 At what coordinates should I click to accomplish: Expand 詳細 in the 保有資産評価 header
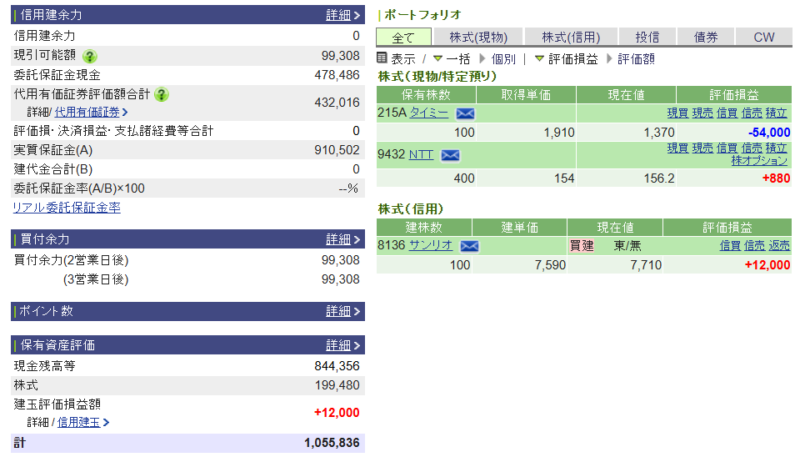click(x=343, y=345)
